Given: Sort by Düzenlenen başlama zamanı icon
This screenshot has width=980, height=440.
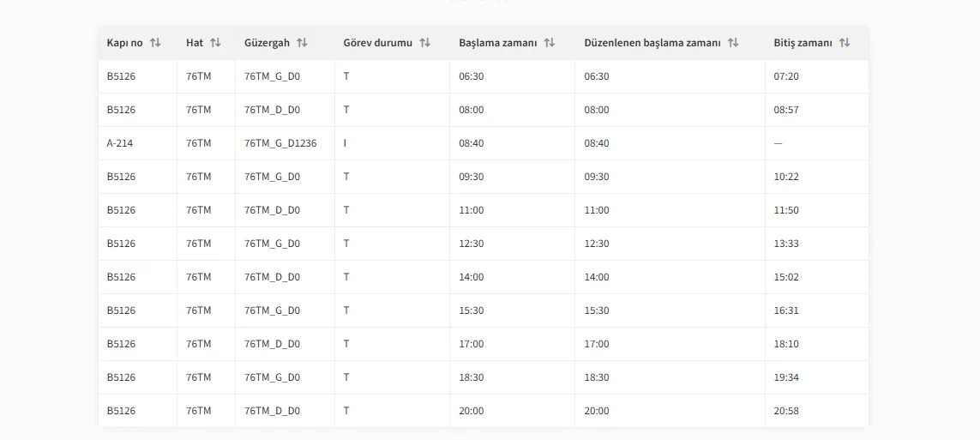Looking at the screenshot, I should tap(733, 43).
